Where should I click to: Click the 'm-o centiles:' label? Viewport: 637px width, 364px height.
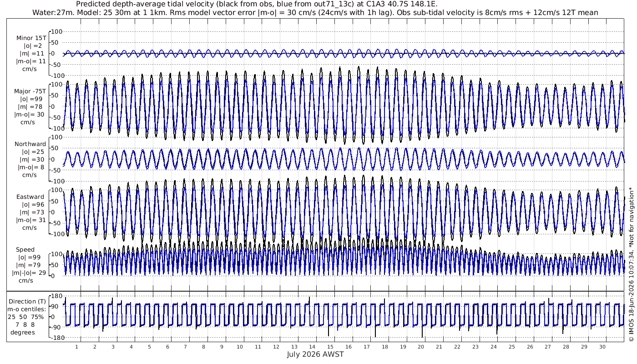[27, 309]
